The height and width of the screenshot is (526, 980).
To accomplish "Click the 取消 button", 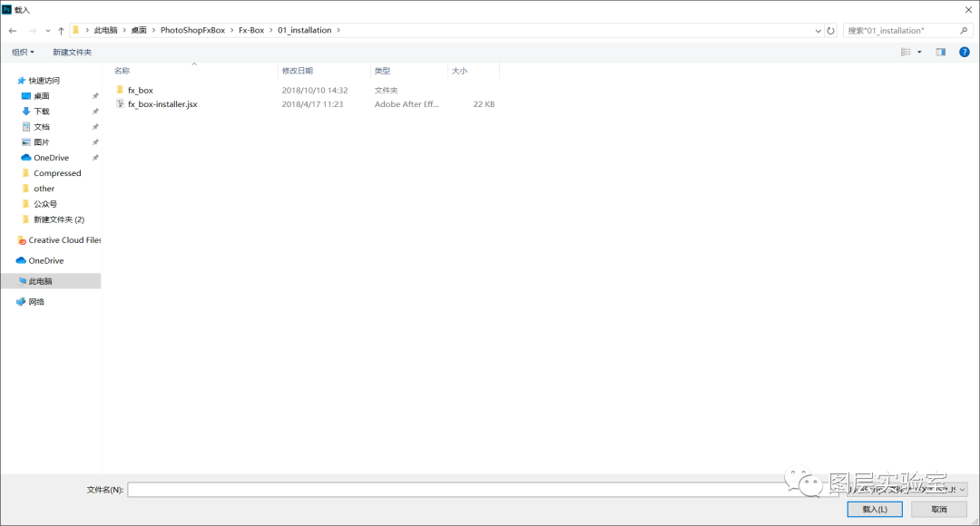I will 938,510.
